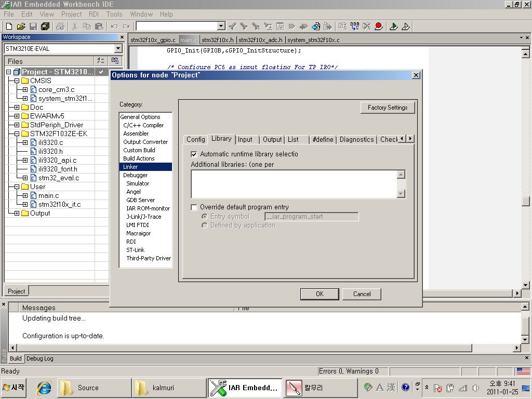Print the document using the toolbar
Screen dimensions: 532x399
coord(60,26)
